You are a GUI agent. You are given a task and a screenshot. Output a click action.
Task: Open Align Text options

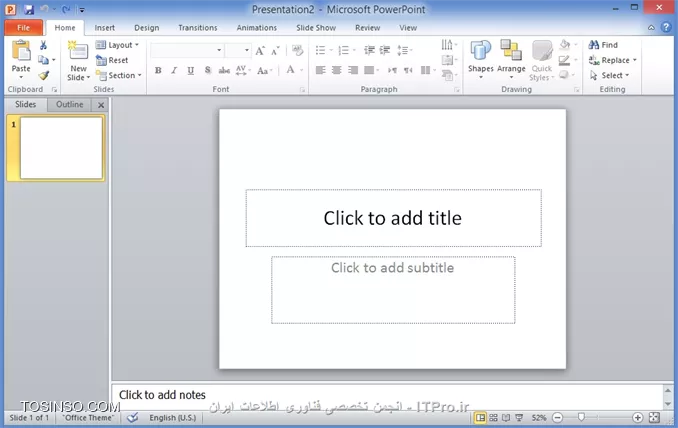(x=449, y=60)
